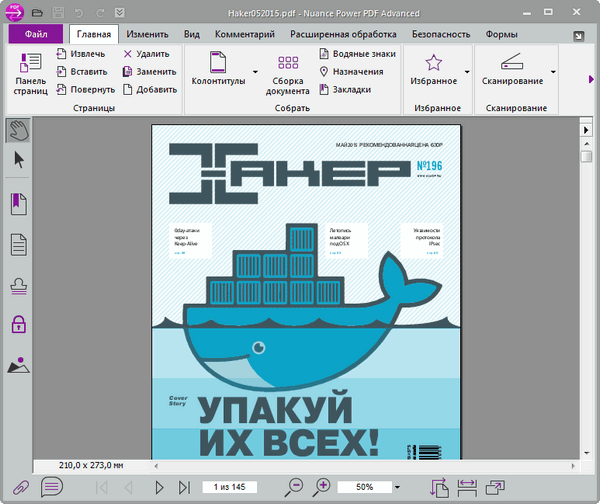
Task: Click the Избранное star icon
Action: (x=434, y=63)
